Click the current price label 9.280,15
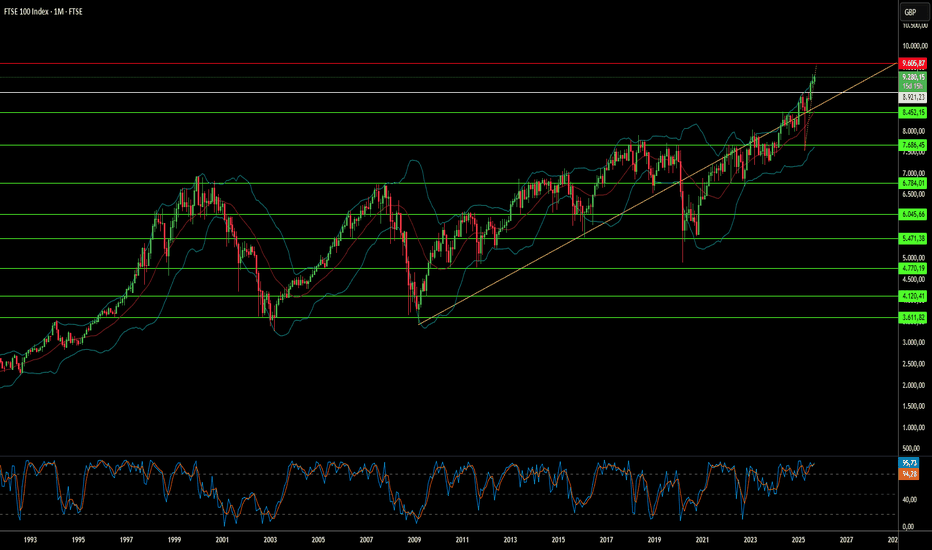932x550 pixels. click(x=913, y=77)
